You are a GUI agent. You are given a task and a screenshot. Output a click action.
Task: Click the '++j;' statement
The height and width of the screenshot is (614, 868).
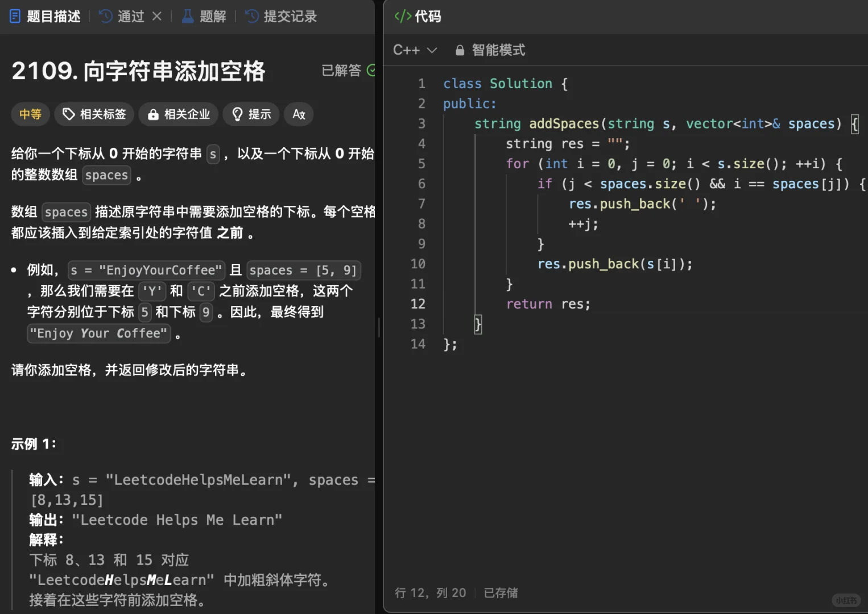[x=583, y=224]
